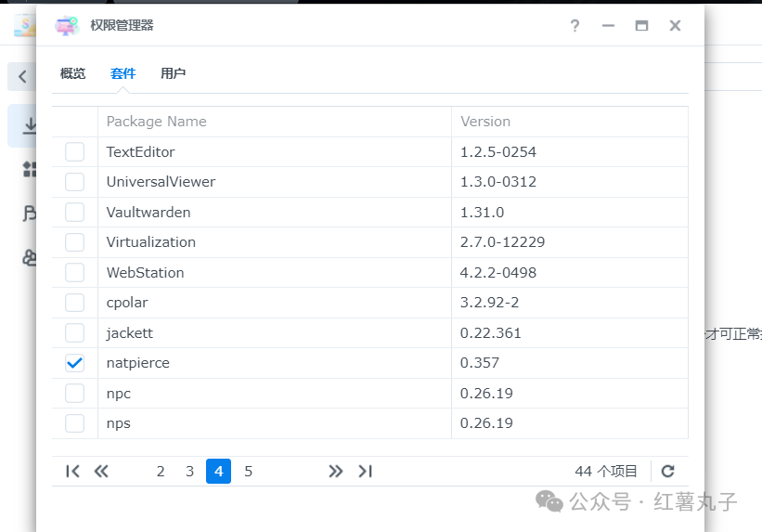Screen dimensions: 762x532
Task: Go to page 3
Action: [x=189, y=472]
